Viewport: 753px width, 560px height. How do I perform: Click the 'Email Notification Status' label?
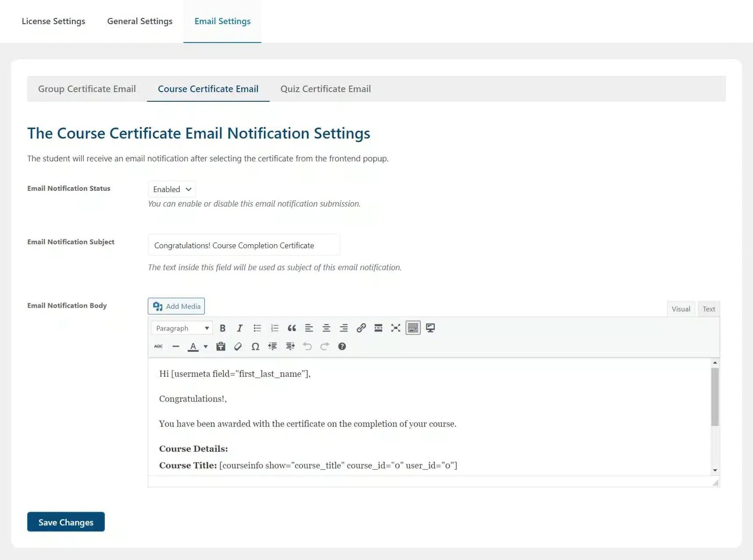69,188
